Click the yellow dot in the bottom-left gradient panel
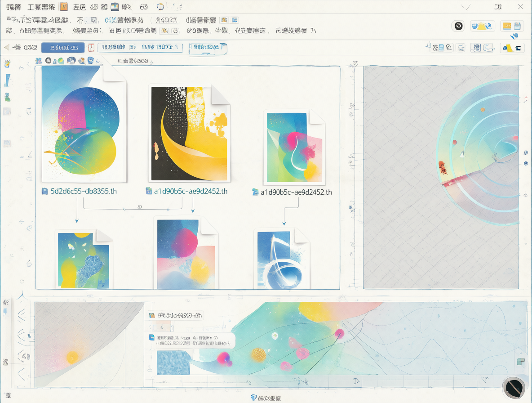This screenshot has width=532, height=403. coord(72,357)
